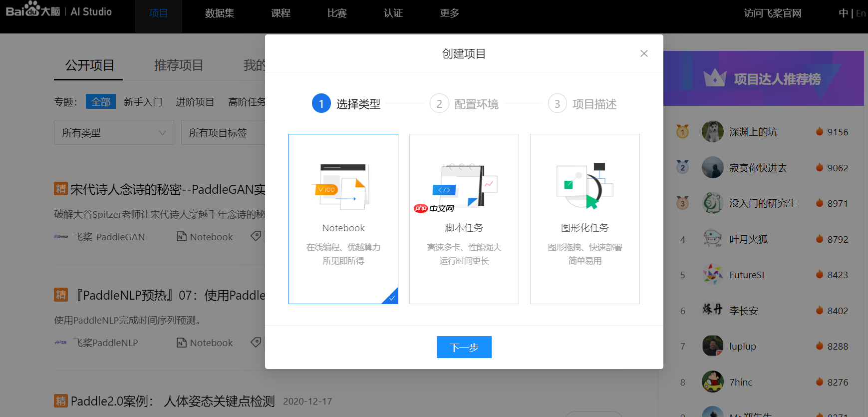Switch language with 中 | En toggle

coord(853,13)
